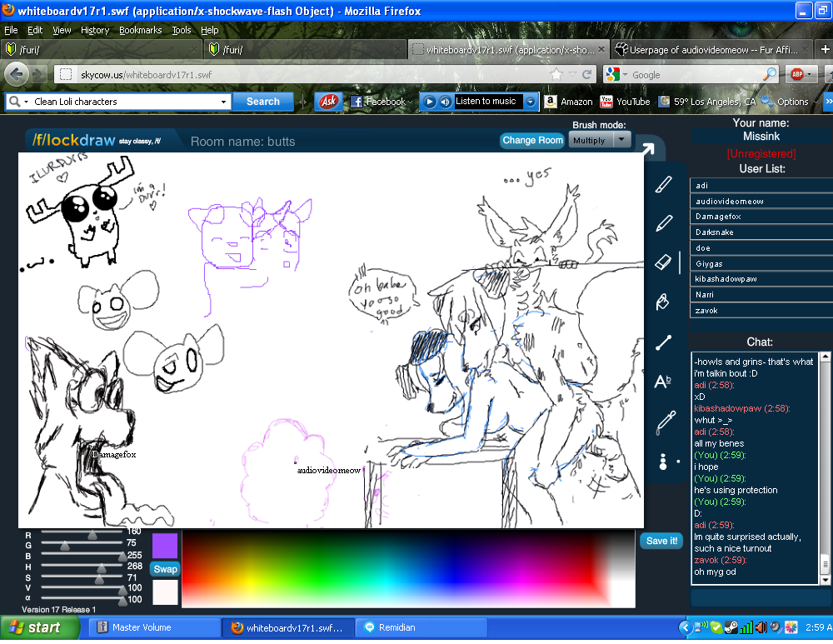Select the eyedropper color picker tool
The width and height of the screenshot is (833, 644).
pos(665,422)
